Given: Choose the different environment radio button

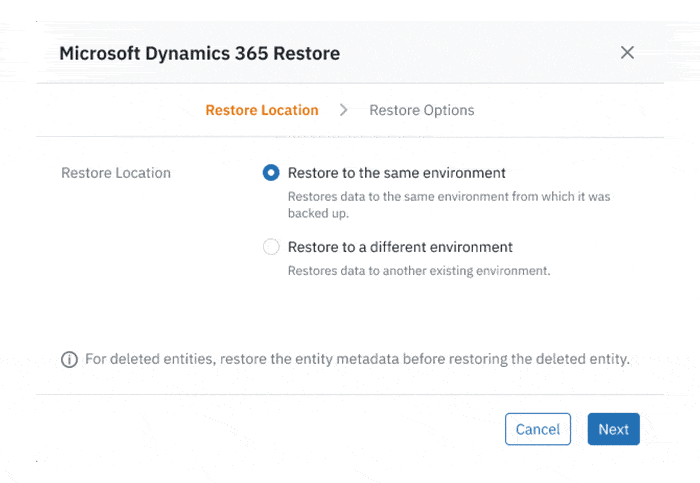Looking at the screenshot, I should click(271, 247).
